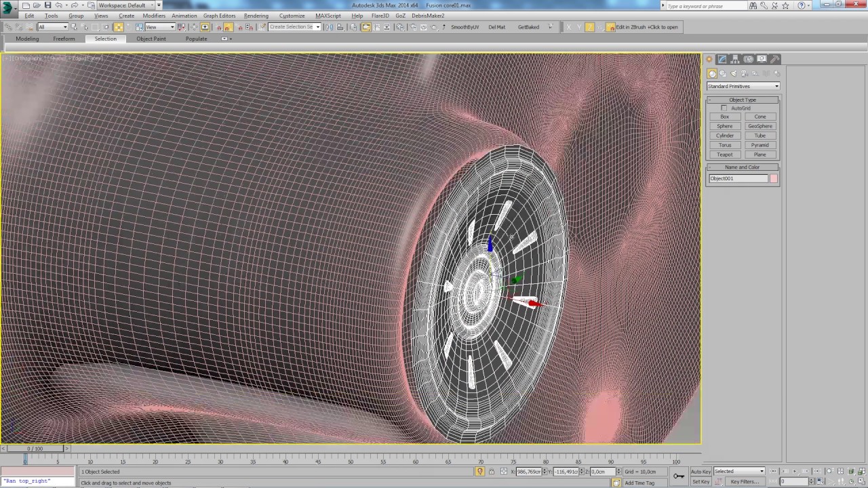Image resolution: width=868 pixels, height=488 pixels.
Task: Click the time slider 0 / 100 handle
Action: [x=34, y=449]
